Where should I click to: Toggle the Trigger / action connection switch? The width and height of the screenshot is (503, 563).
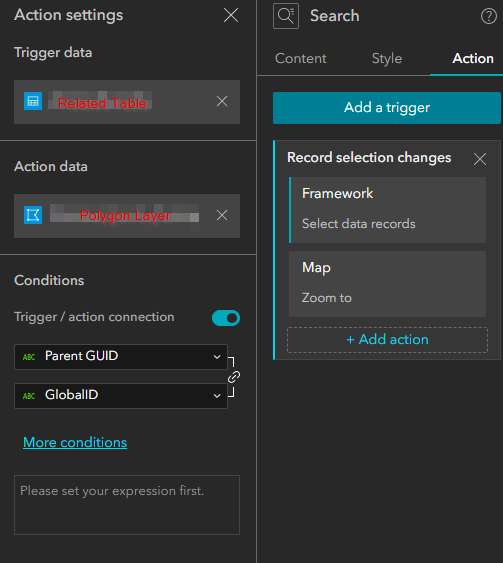[x=226, y=318]
